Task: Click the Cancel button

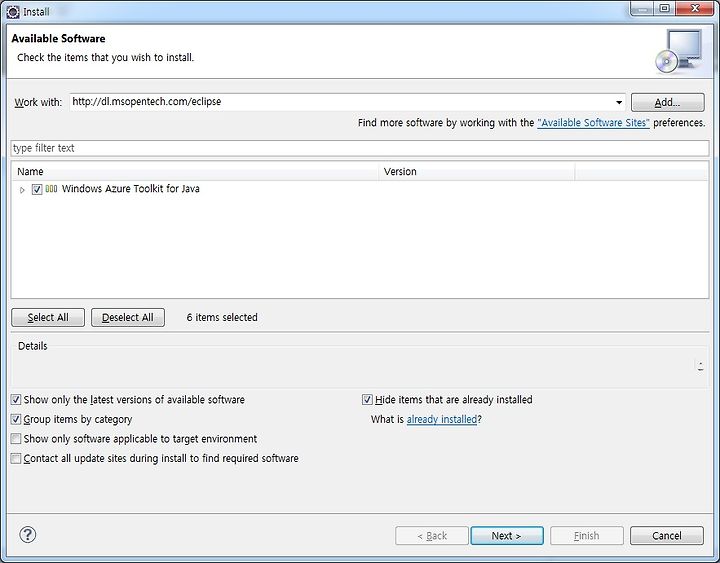Action: 667,535
